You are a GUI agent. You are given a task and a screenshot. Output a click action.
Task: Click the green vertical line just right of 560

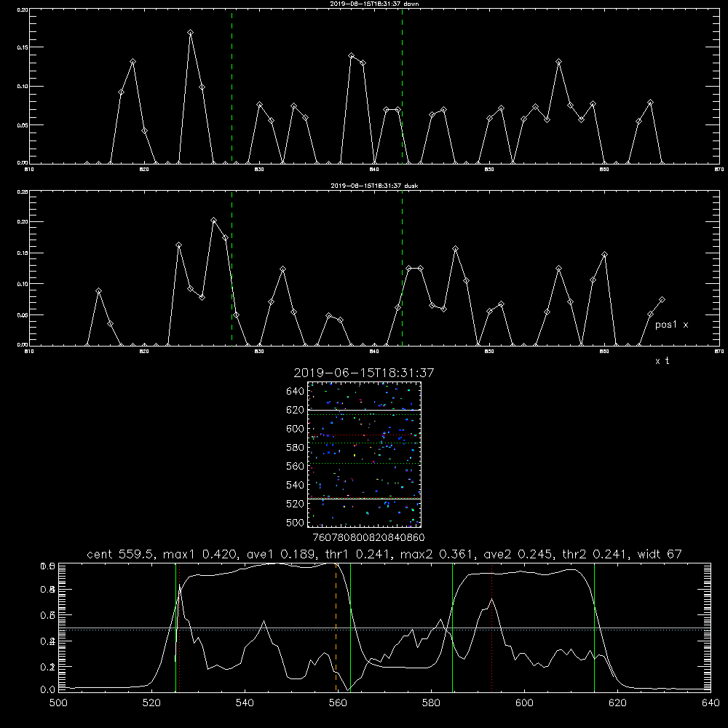point(351,627)
